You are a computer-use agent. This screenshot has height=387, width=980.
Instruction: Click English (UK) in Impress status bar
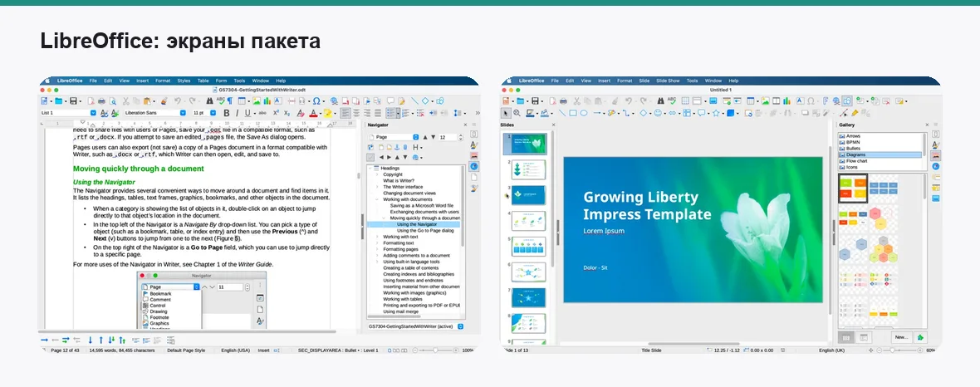click(x=831, y=350)
